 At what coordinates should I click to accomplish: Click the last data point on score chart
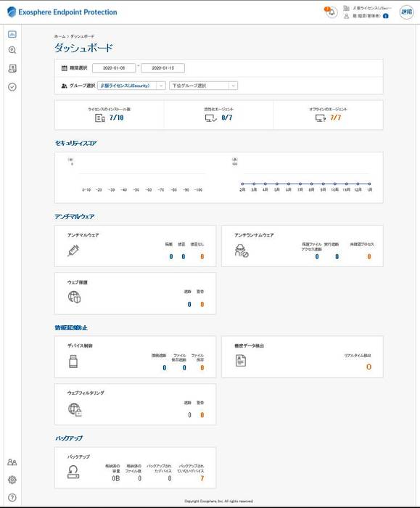point(369,184)
